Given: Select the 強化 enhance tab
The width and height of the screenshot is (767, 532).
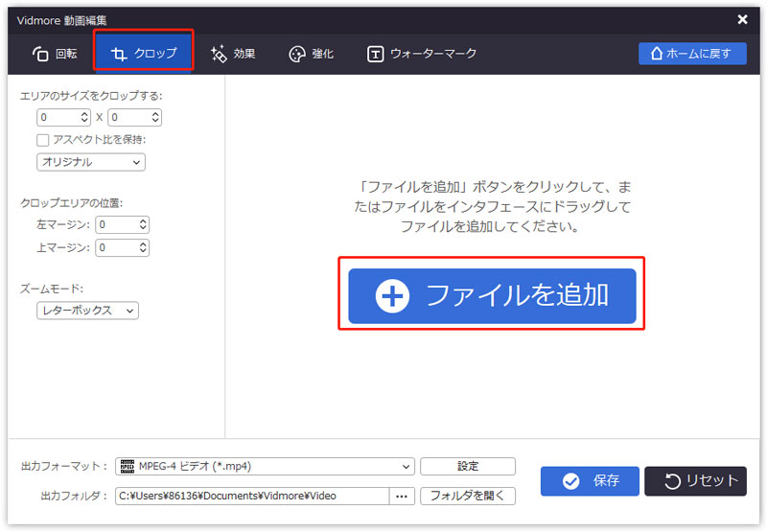Looking at the screenshot, I should coord(311,54).
